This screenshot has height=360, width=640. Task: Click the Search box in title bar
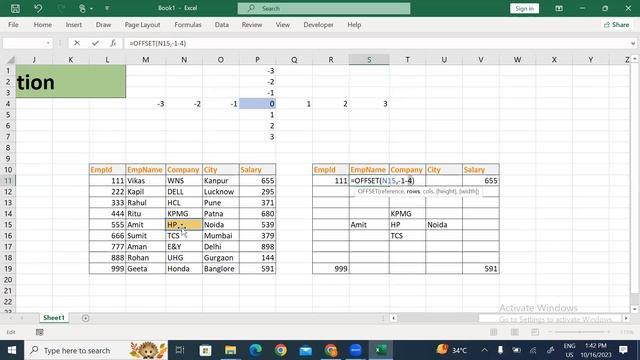(324, 8)
